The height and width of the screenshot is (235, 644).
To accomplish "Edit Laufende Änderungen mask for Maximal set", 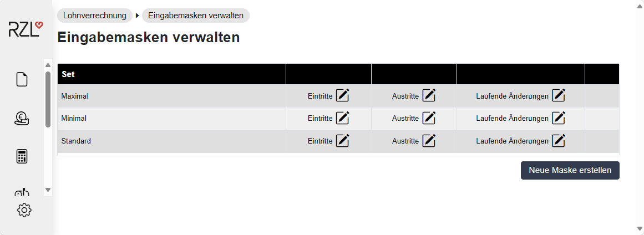I will 559,95.
